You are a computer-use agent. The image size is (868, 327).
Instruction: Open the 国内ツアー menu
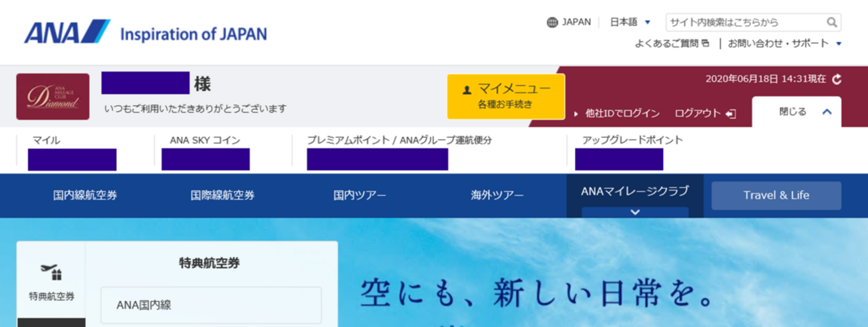[360, 195]
